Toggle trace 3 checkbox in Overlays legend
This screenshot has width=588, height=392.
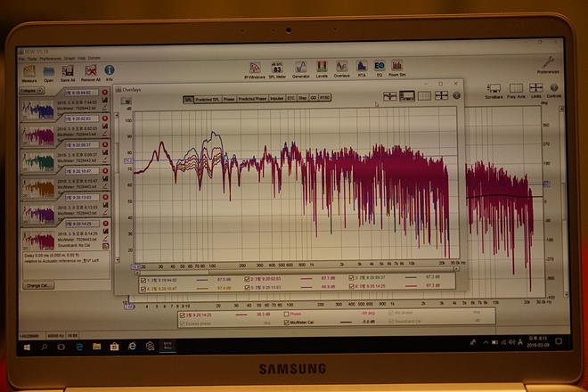point(351,278)
